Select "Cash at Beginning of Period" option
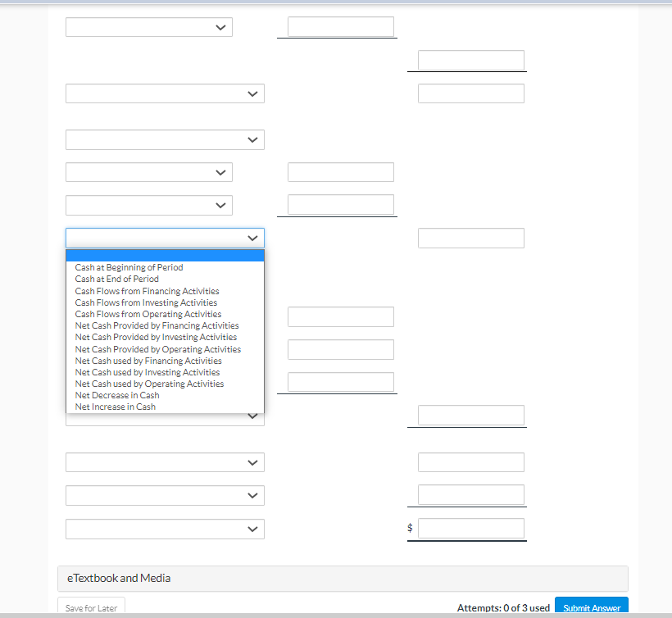Image resolution: width=672 pixels, height=618 pixels. click(x=129, y=267)
